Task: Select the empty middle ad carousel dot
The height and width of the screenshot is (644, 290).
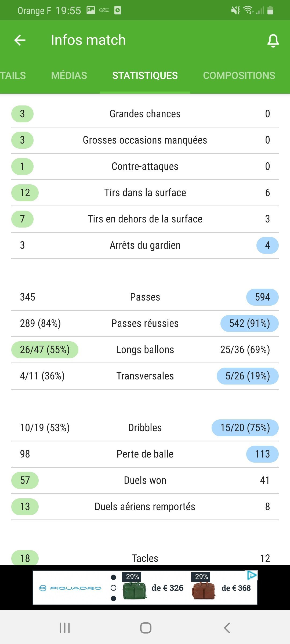Action: (x=113, y=588)
